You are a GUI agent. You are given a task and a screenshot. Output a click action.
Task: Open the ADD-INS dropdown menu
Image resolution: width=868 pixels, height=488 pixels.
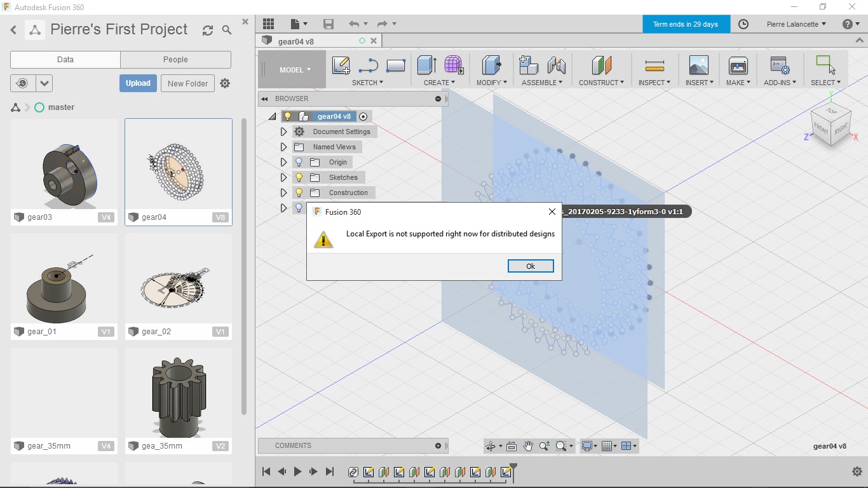(x=780, y=83)
